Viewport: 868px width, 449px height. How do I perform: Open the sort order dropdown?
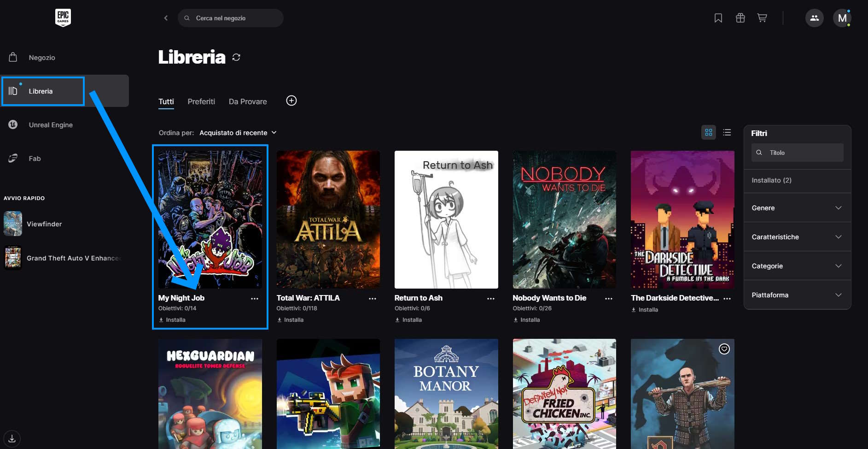(238, 133)
